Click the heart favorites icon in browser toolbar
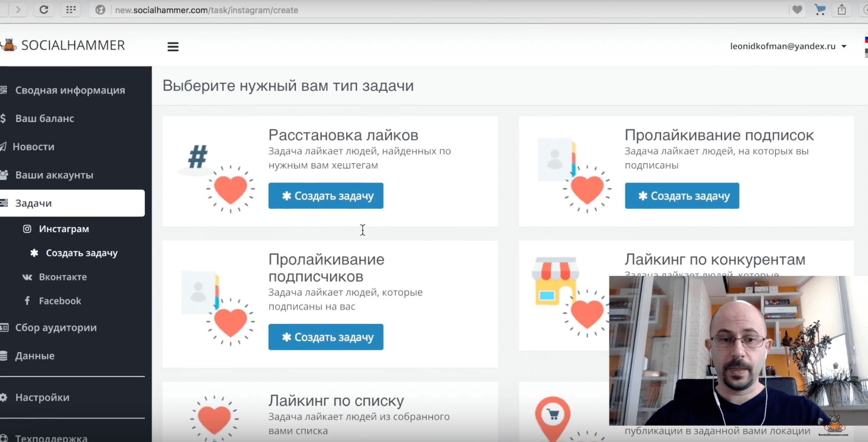868x442 pixels. click(x=797, y=10)
